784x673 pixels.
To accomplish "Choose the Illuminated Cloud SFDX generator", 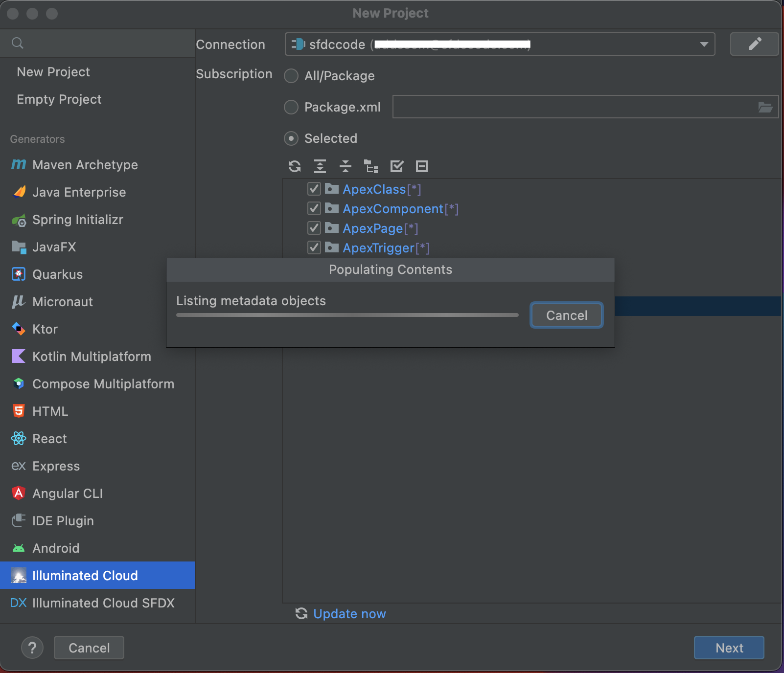I will coord(97,603).
